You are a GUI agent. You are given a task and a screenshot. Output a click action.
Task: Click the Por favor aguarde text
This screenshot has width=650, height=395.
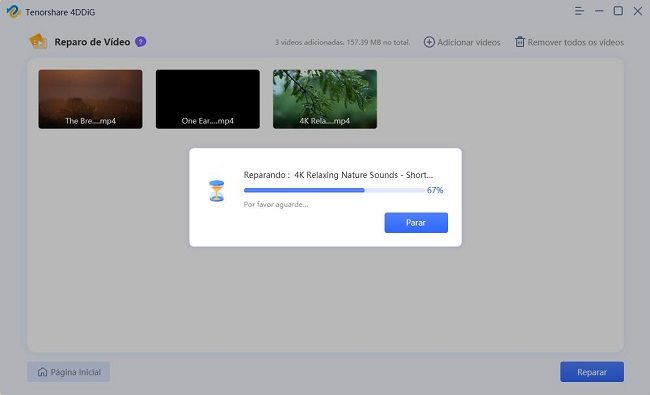coord(276,204)
